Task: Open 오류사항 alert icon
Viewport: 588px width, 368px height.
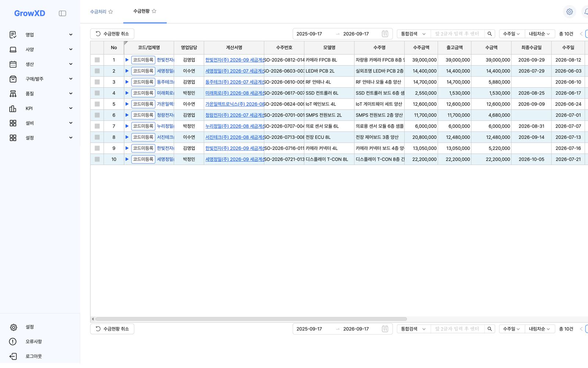Action: click(13, 342)
